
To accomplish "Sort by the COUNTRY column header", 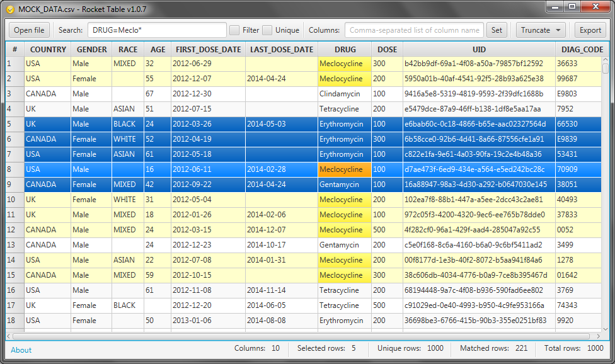I will click(x=47, y=49).
